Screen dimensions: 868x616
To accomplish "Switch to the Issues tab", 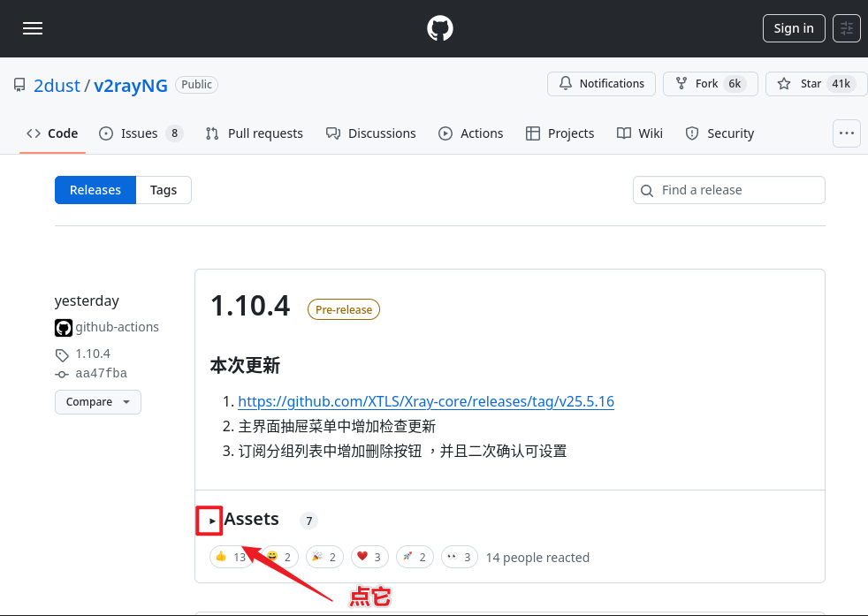I will click(141, 133).
